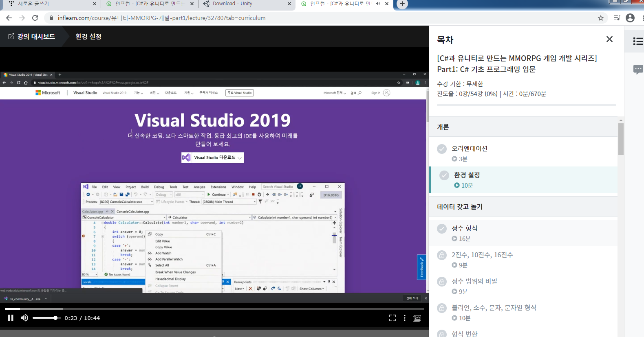644x337 pixels.
Task: Click Visual Studio 2019 nav link in video
Action: tap(115, 93)
